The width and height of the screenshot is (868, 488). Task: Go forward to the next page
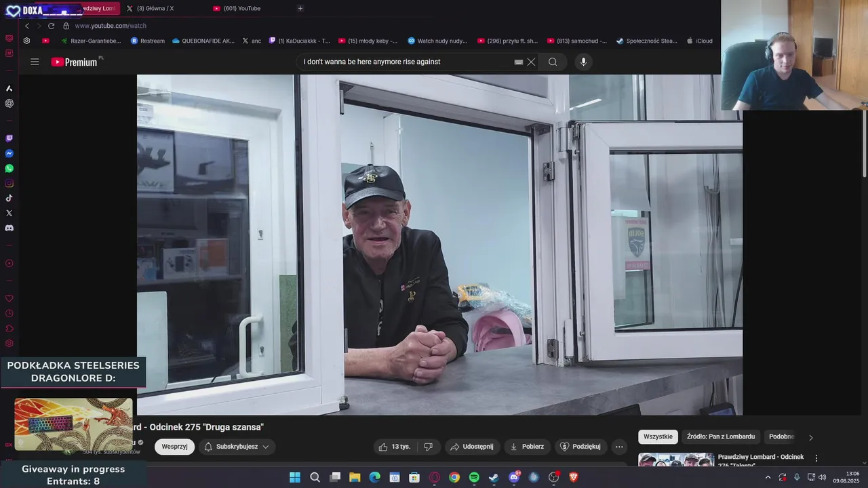[39, 26]
